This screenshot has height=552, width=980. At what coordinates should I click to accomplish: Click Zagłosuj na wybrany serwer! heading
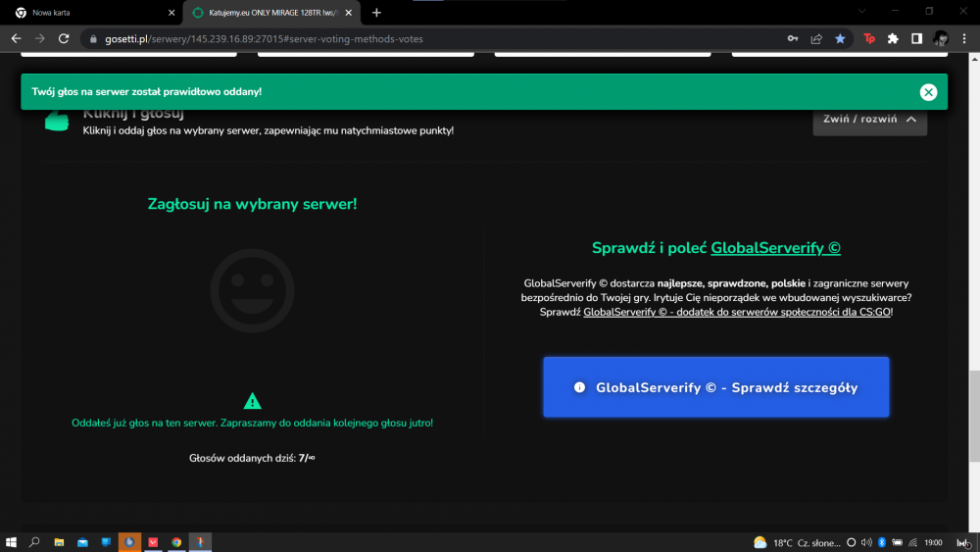point(252,204)
